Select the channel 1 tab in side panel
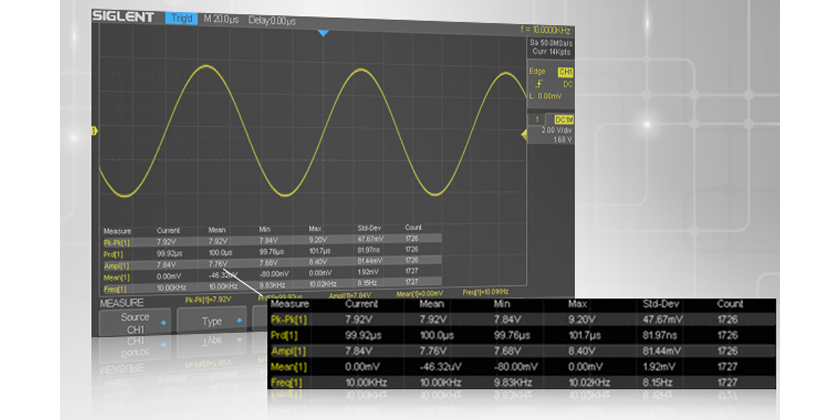Image resolution: width=840 pixels, height=420 pixels. [x=537, y=119]
